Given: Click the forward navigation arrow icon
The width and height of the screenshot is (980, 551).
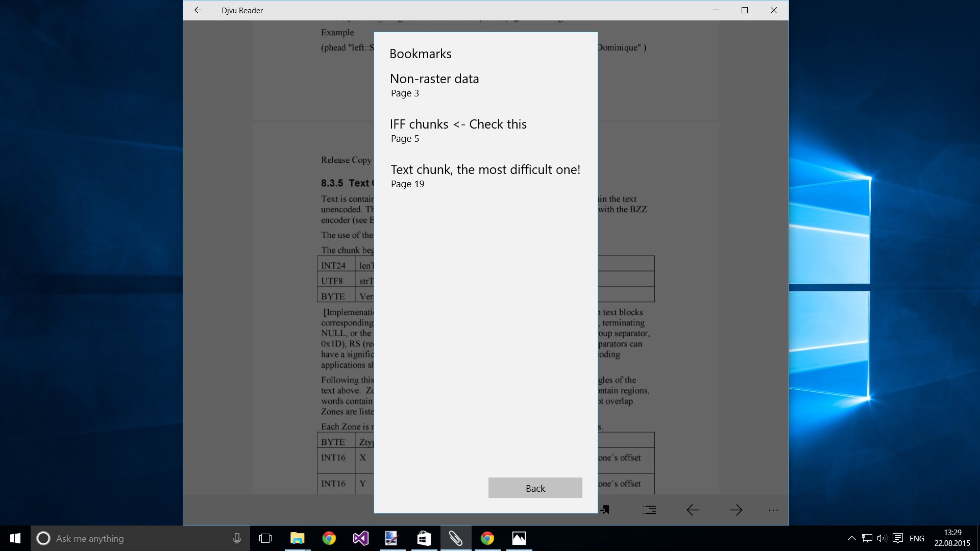Looking at the screenshot, I should [735, 510].
